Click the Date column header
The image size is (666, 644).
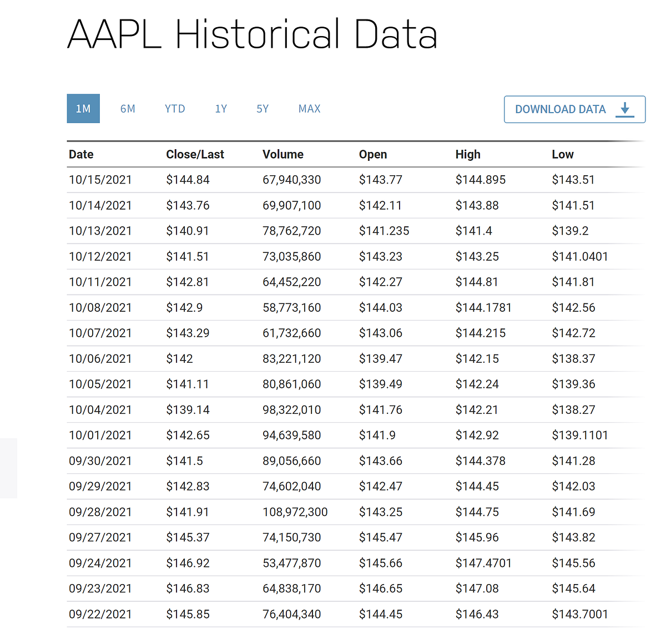click(81, 154)
